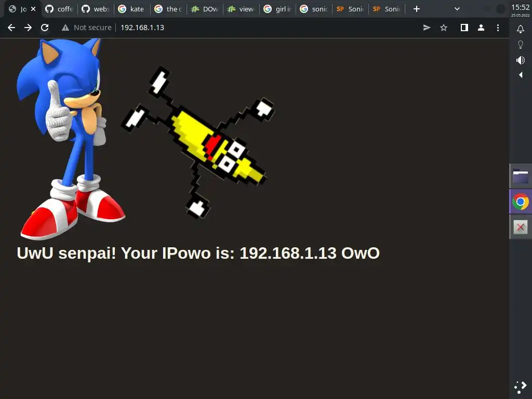This screenshot has height=399, width=532.
Task: Open the Chrome profile menu
Action: pyautogui.click(x=481, y=28)
